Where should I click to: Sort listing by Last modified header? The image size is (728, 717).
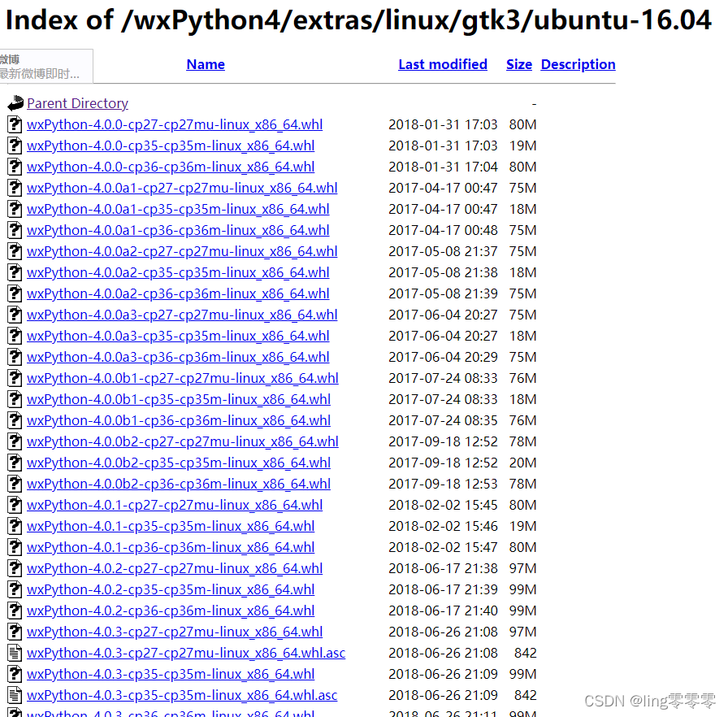click(443, 64)
